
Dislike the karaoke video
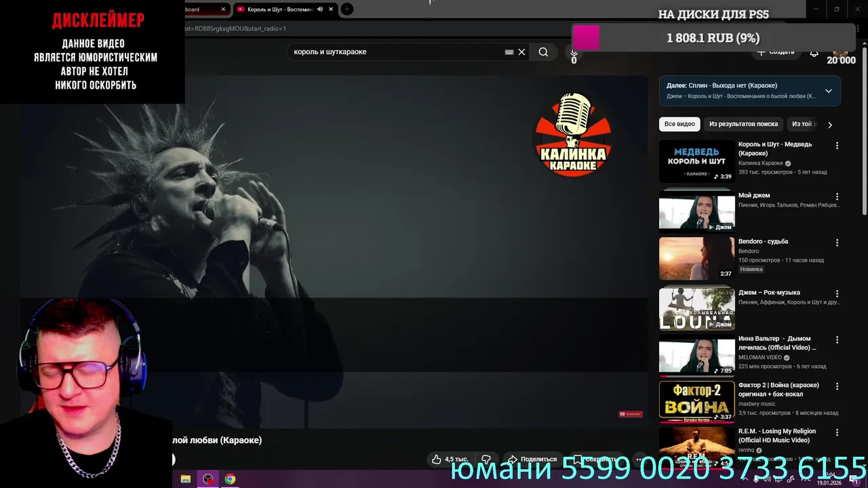[x=486, y=459]
